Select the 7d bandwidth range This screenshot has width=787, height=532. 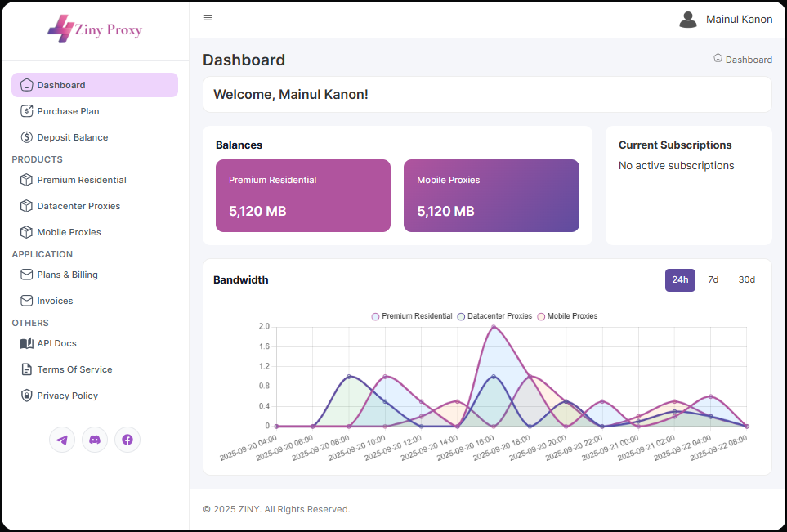tap(713, 279)
